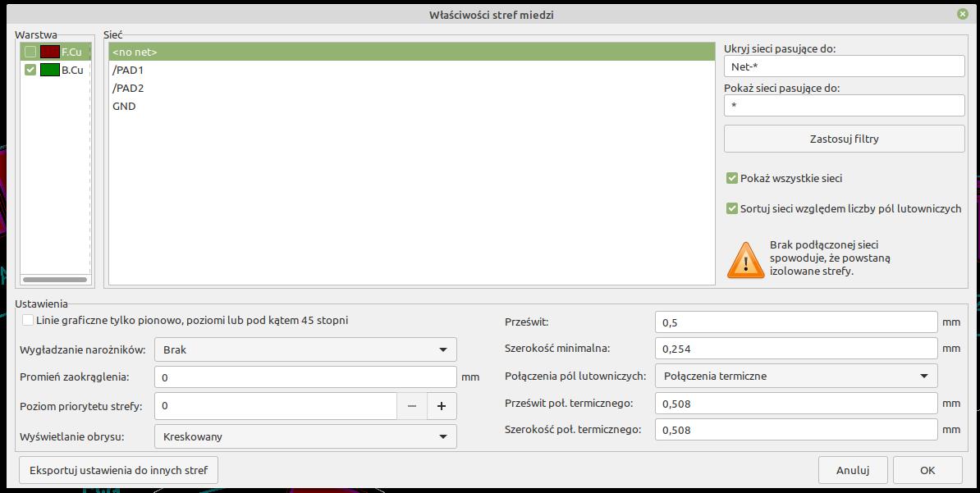980x493 pixels.
Task: Click the green B.Cu color swatch
Action: pyautogui.click(x=49, y=70)
